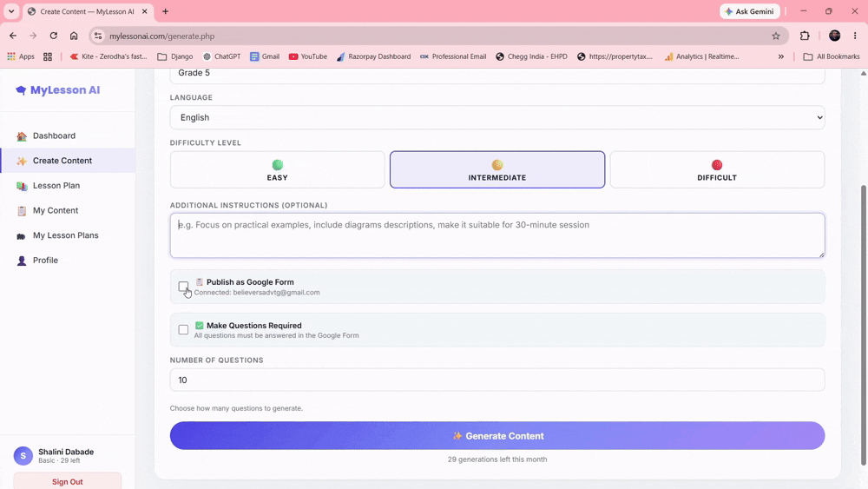
Task: Open the Analytics Realtime bookmark
Action: tap(701, 56)
